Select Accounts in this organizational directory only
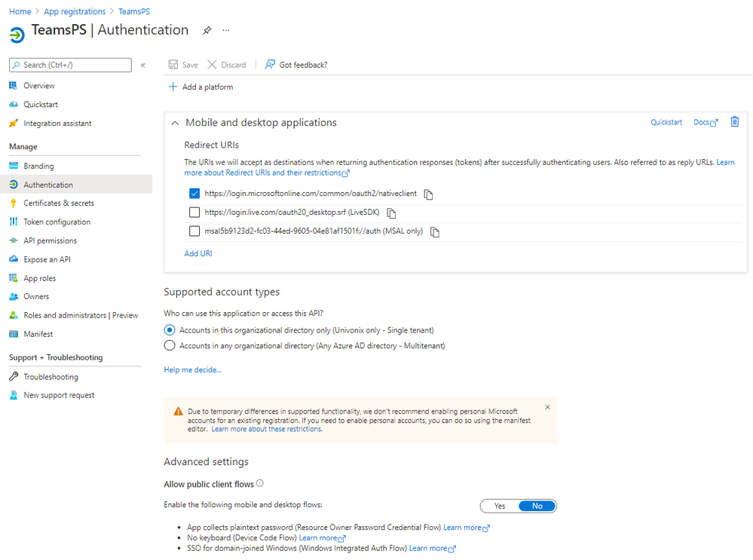Viewport: 753px width, 560px height. click(170, 330)
